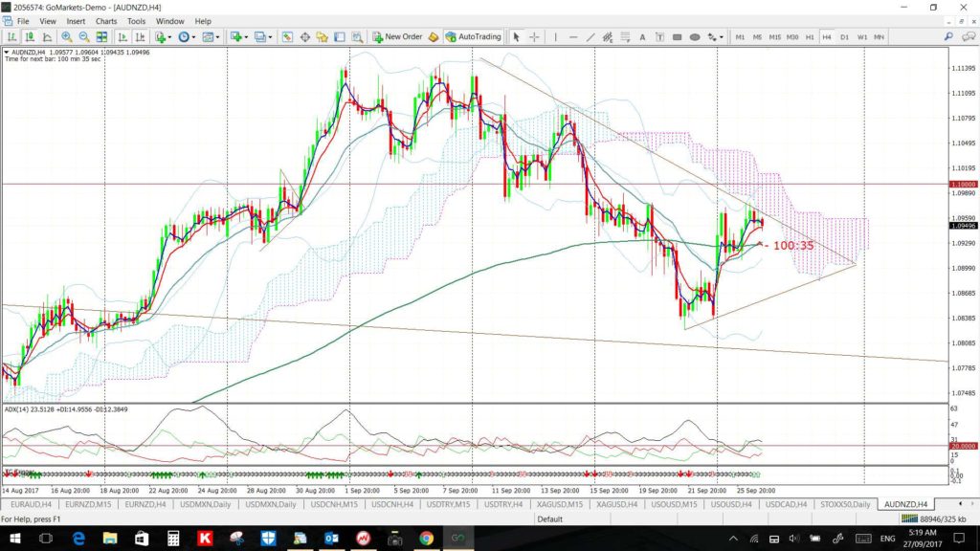The image size is (980, 551).
Task: Open the chat bubbles icon
Action: [x=969, y=37]
